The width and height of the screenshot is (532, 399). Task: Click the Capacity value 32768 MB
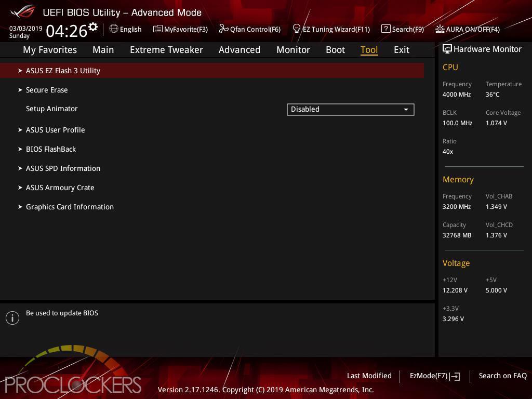[457, 235]
